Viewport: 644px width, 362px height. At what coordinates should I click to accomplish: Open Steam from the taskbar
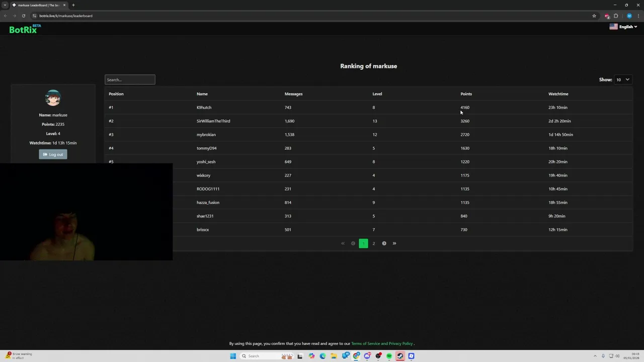click(400, 356)
